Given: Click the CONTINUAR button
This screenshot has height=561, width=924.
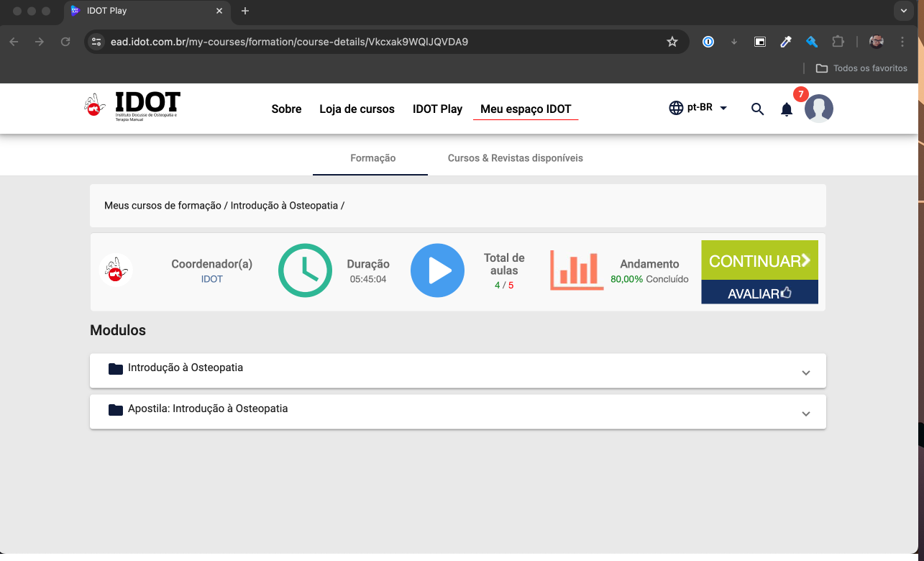Looking at the screenshot, I should click(759, 260).
